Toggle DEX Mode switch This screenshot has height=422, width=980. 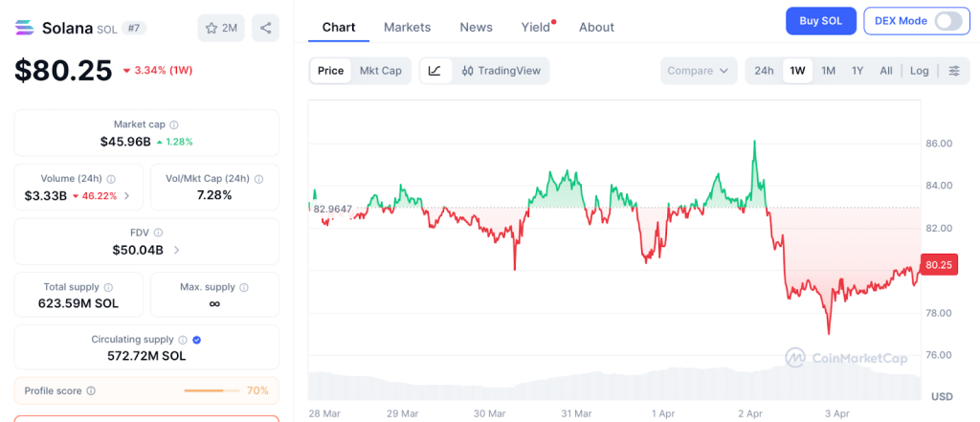pos(947,21)
